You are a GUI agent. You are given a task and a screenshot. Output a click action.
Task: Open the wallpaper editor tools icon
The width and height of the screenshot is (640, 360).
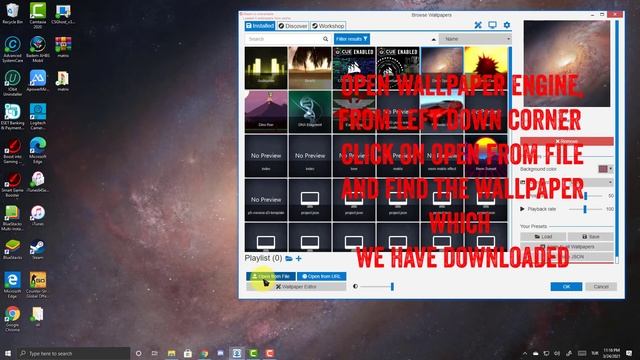(478, 25)
